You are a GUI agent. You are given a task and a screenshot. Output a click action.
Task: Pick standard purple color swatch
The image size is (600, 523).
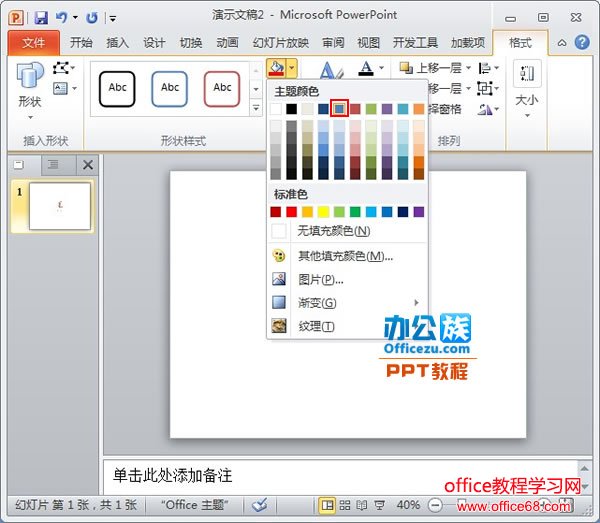pos(419,212)
